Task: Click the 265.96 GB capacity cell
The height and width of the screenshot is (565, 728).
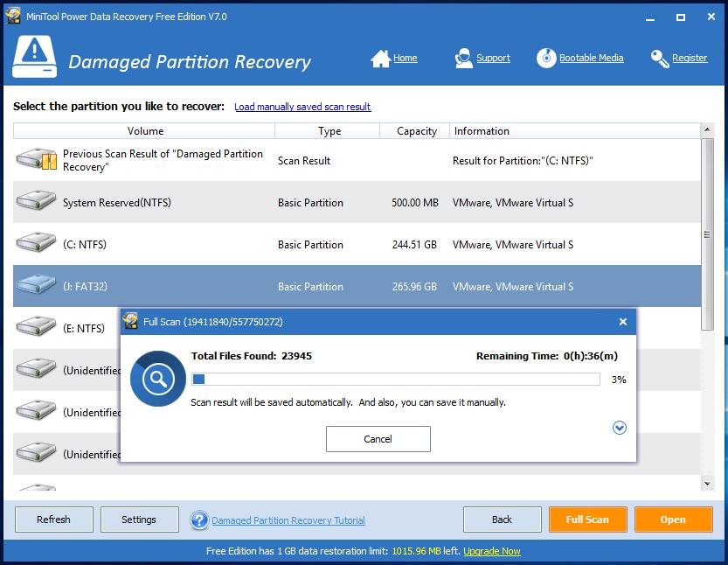Action: click(414, 287)
